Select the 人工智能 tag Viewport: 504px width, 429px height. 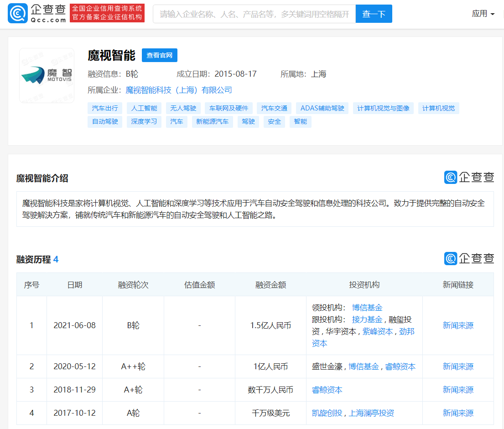[x=144, y=108]
